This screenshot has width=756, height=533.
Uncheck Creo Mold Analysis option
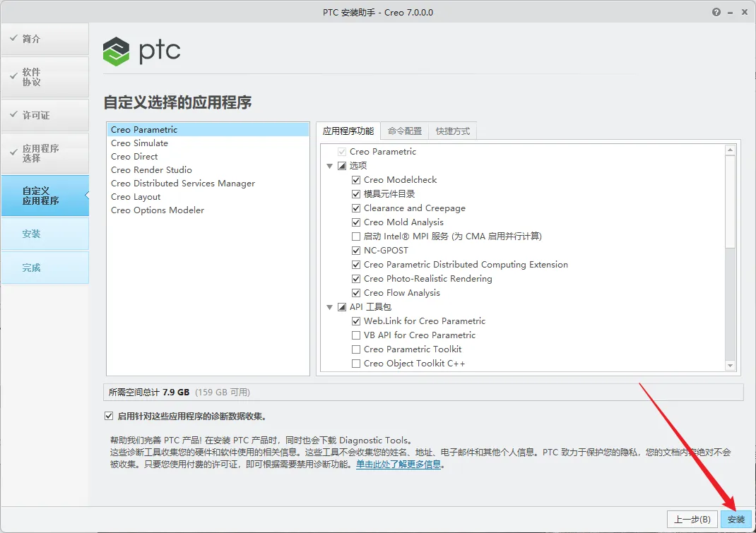(356, 222)
